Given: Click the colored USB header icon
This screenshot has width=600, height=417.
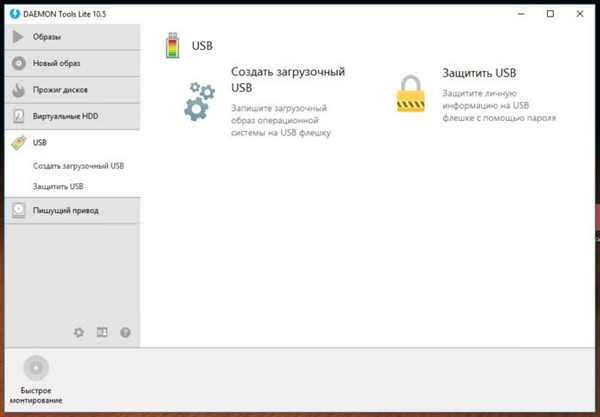Looking at the screenshot, I should point(172,45).
